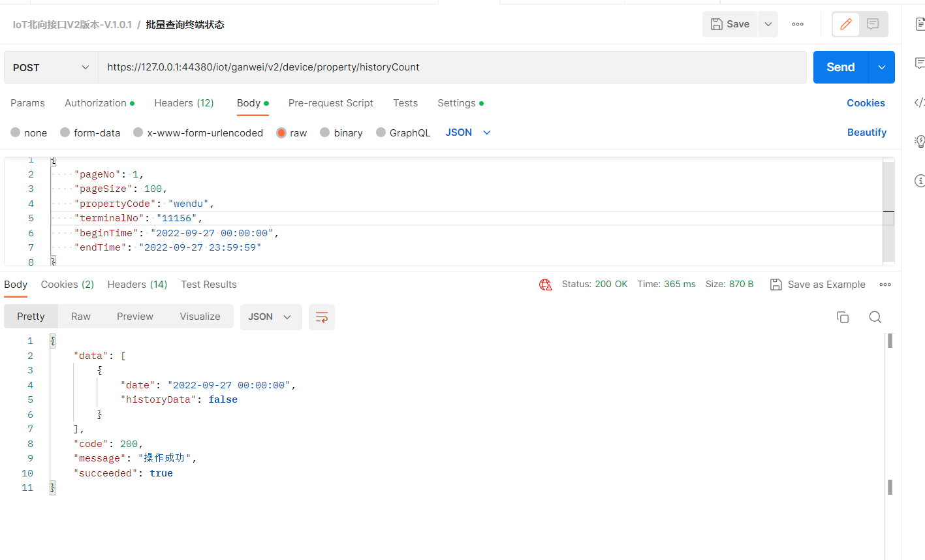The width and height of the screenshot is (925, 560).
Task: Open the code snippet icon in right sidebar
Action: 919,102
